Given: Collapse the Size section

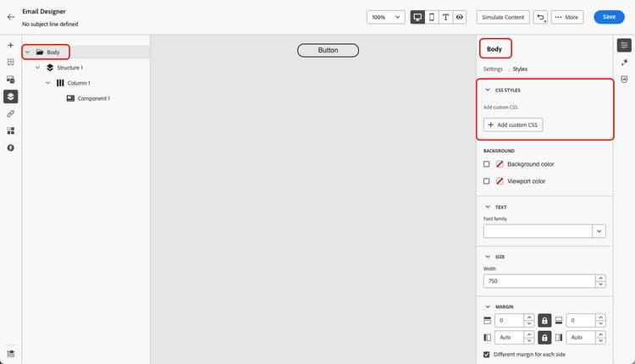Looking at the screenshot, I should pos(488,256).
